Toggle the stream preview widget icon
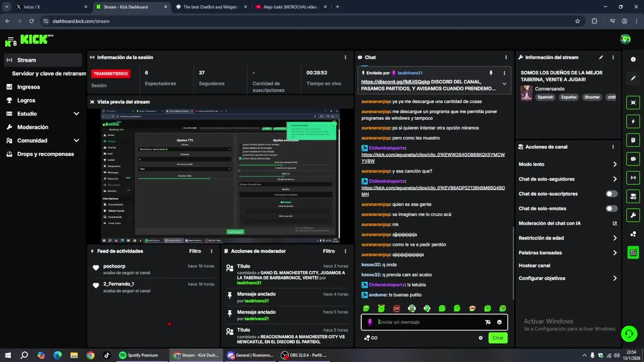 (x=633, y=103)
